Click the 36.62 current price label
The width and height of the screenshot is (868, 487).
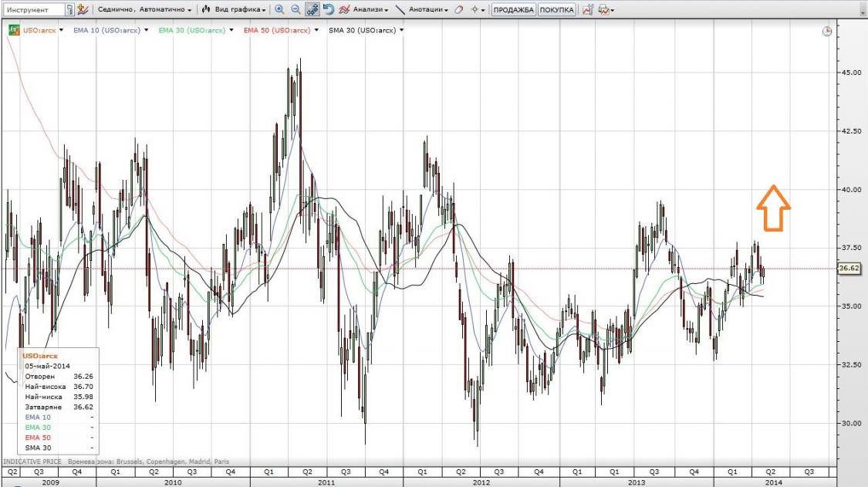click(x=849, y=268)
